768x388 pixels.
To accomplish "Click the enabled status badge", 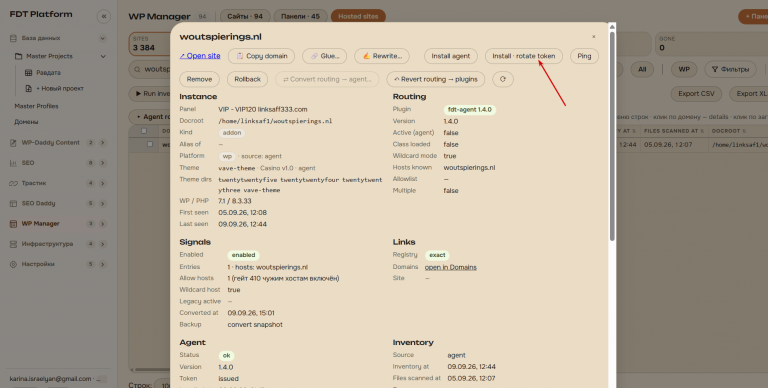I will coord(243,255).
